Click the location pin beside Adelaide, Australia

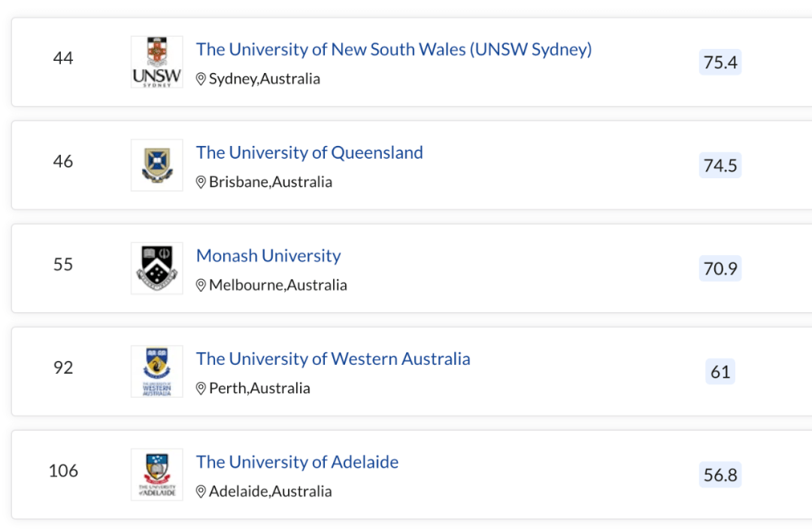coord(201,492)
